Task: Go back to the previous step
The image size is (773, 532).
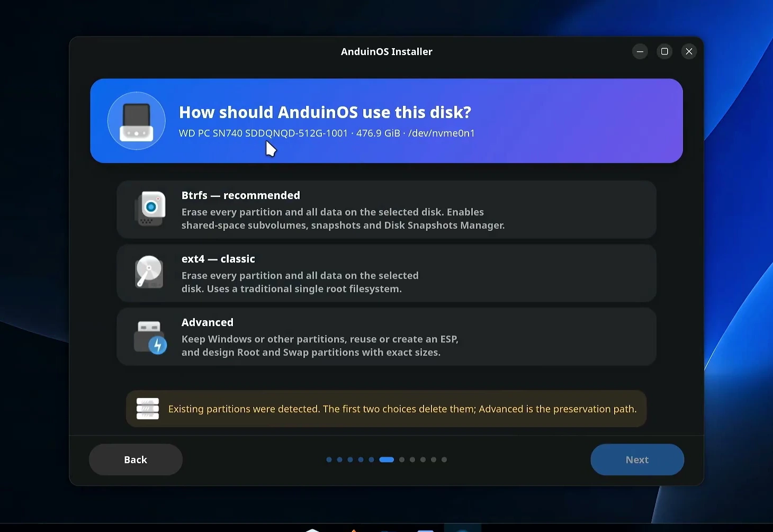Action: [136, 459]
